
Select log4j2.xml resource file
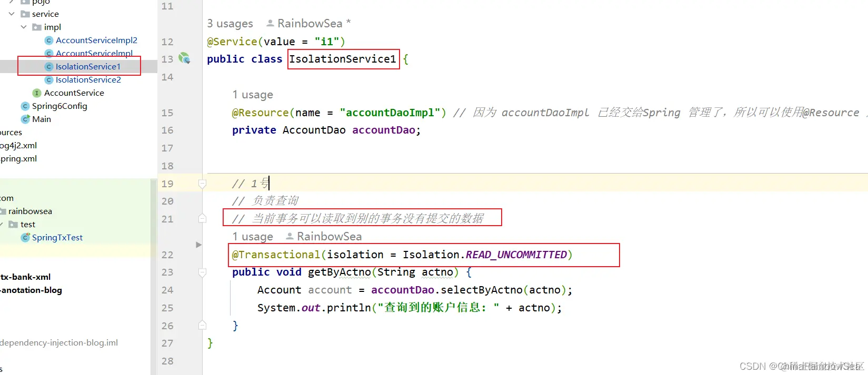click(18, 145)
